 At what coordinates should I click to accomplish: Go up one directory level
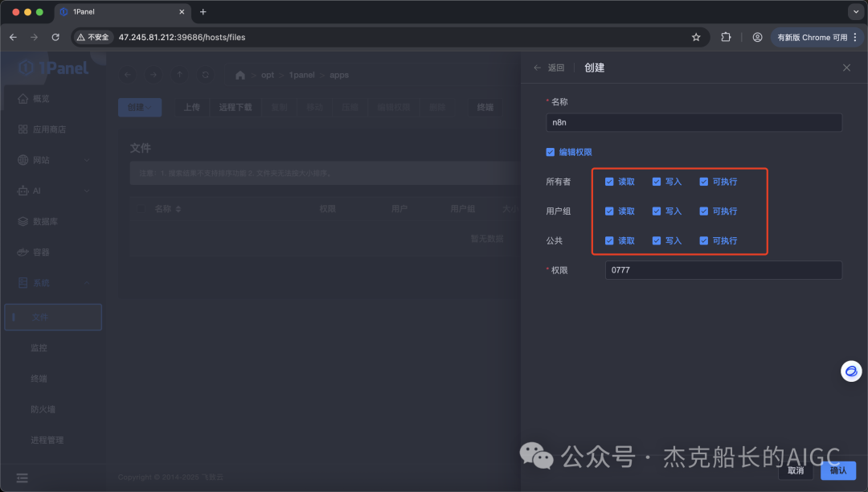(x=179, y=75)
